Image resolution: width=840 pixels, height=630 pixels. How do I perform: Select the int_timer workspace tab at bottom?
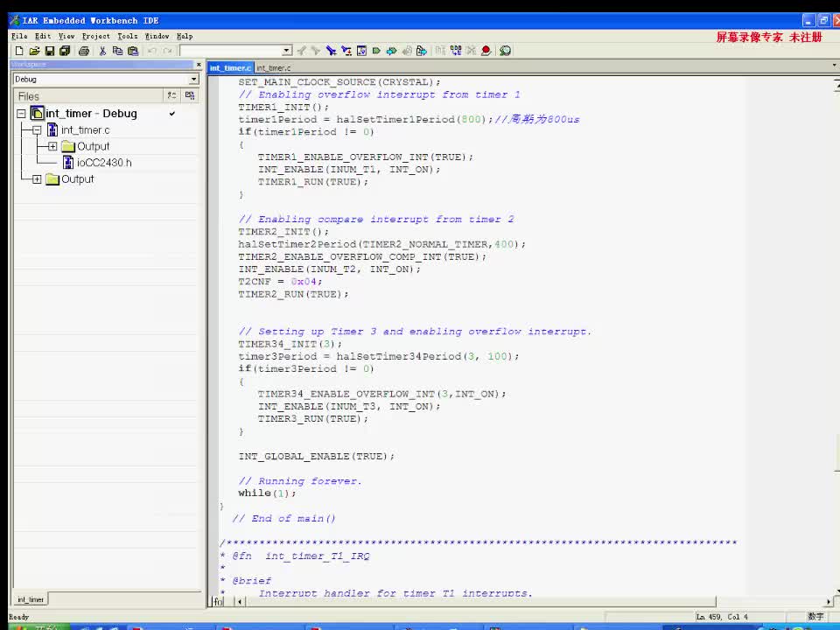click(31, 599)
